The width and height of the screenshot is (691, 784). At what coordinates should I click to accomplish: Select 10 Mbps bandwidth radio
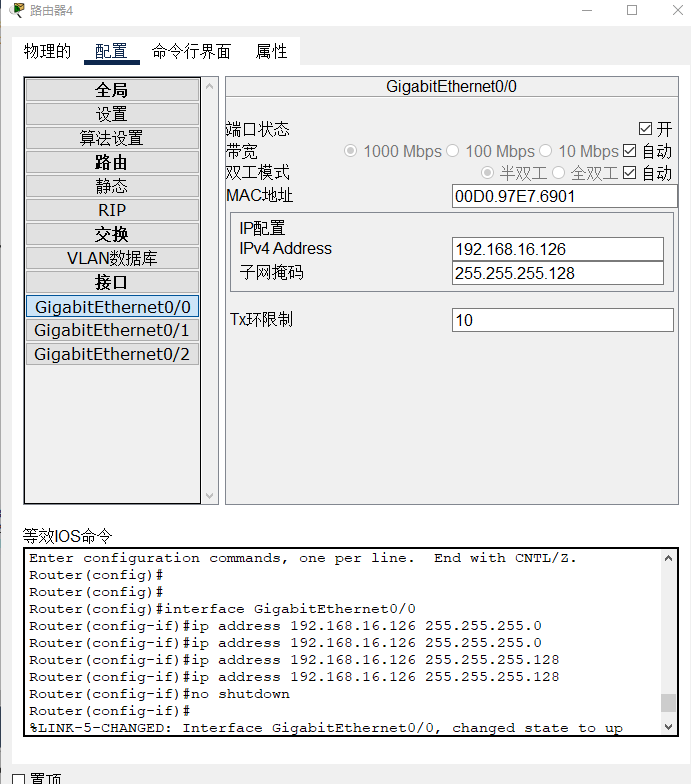tap(546, 150)
